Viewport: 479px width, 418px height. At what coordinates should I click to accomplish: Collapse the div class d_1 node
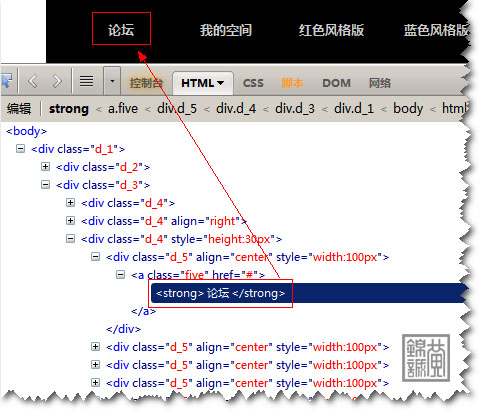click(21, 148)
